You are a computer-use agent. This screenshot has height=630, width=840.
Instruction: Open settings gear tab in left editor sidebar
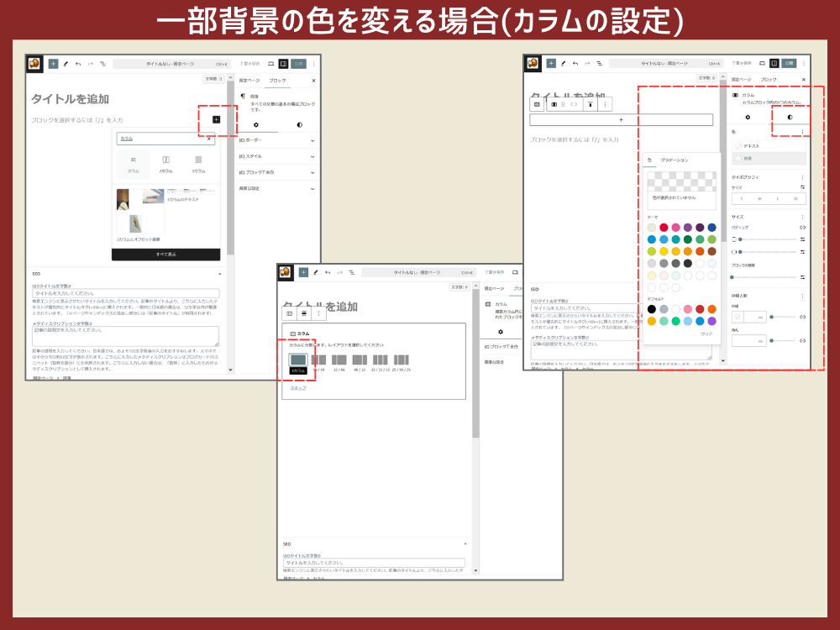point(256,125)
